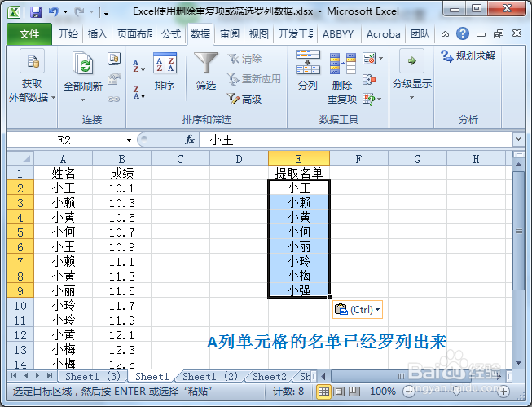Open Solver (规划求解)
Screen dimensions: 532x407
[468, 56]
